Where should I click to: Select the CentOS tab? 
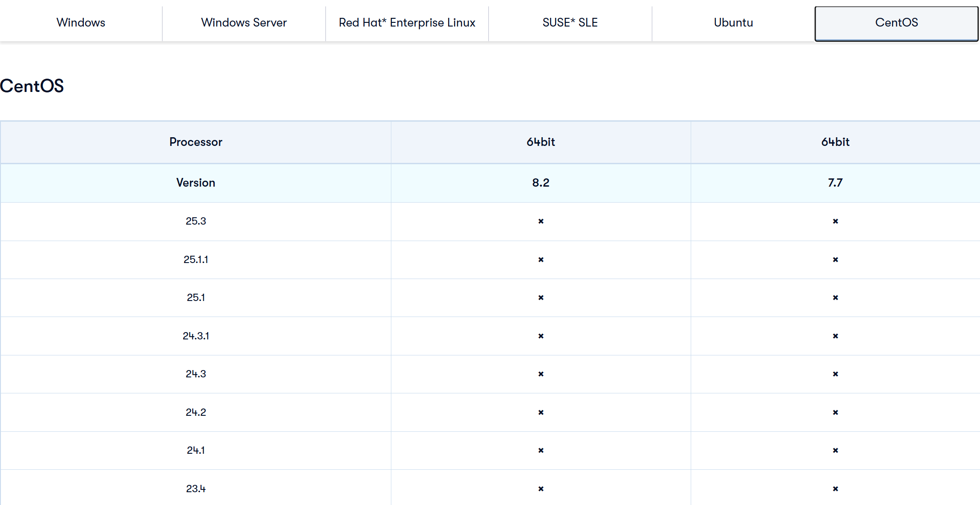click(x=896, y=22)
